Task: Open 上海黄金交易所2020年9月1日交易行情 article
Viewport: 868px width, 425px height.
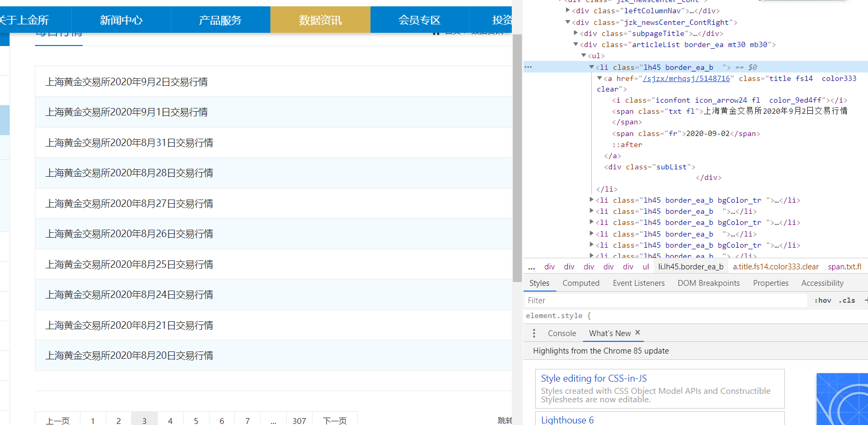Action: pyautogui.click(x=126, y=112)
